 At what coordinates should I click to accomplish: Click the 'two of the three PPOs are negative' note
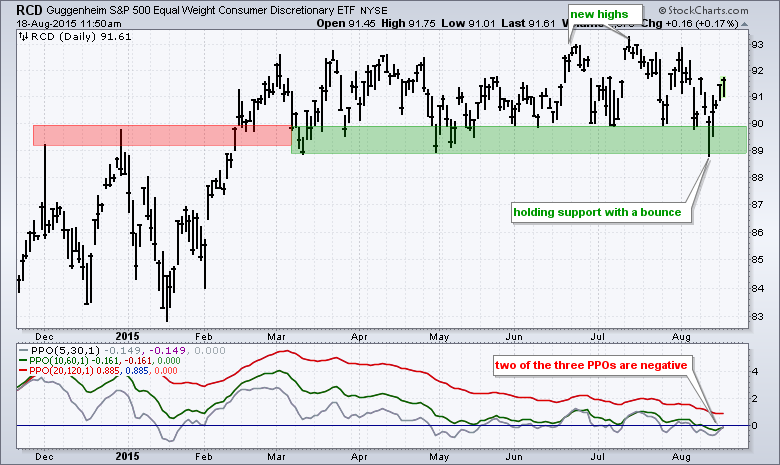click(591, 365)
